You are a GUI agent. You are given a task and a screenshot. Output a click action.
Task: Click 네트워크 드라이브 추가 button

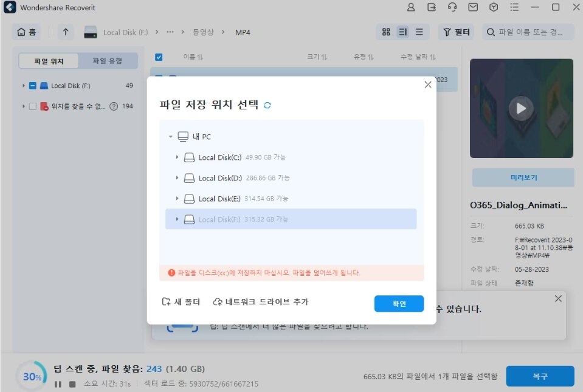261,301
